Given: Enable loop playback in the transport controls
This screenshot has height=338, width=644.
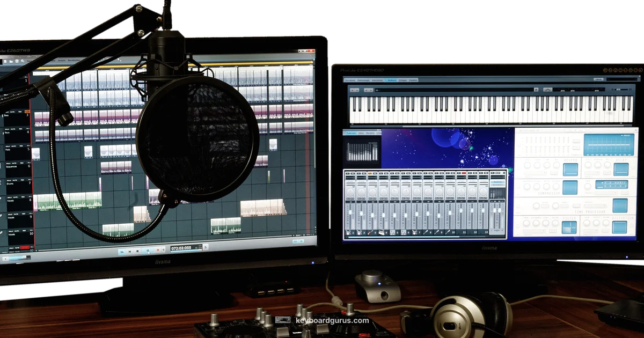Looking at the screenshot, I should (122, 251).
